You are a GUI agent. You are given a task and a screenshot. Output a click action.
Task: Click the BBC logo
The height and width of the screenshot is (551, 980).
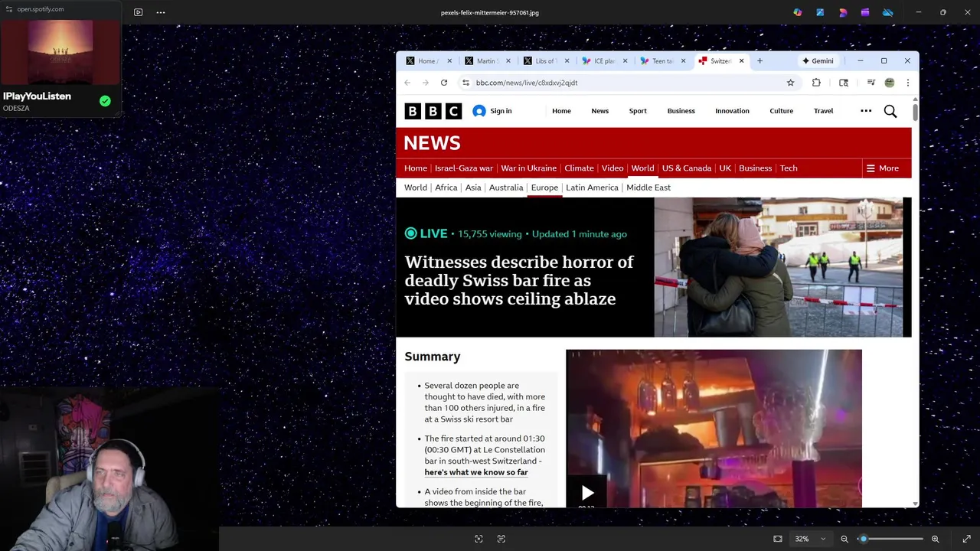(433, 111)
